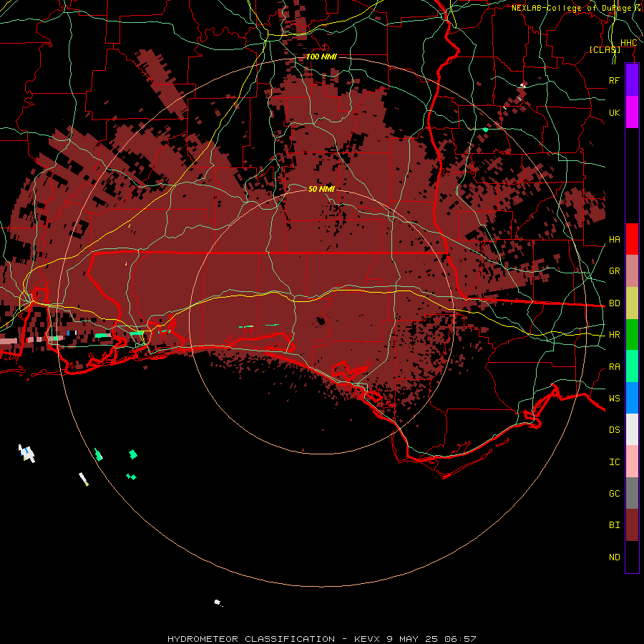The image size is (644, 644).
Task: Select the 'HR' legend label
Action: pos(614,335)
